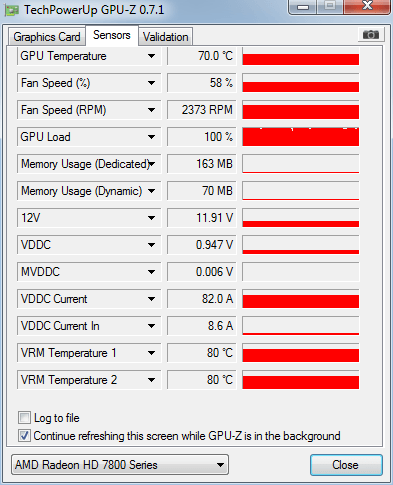Enable the Log to file checkbox

(24, 418)
